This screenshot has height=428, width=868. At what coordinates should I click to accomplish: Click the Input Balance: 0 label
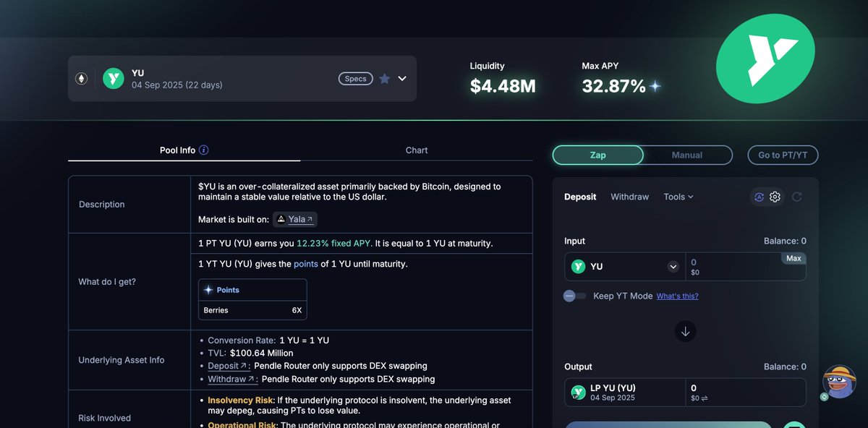pos(785,241)
